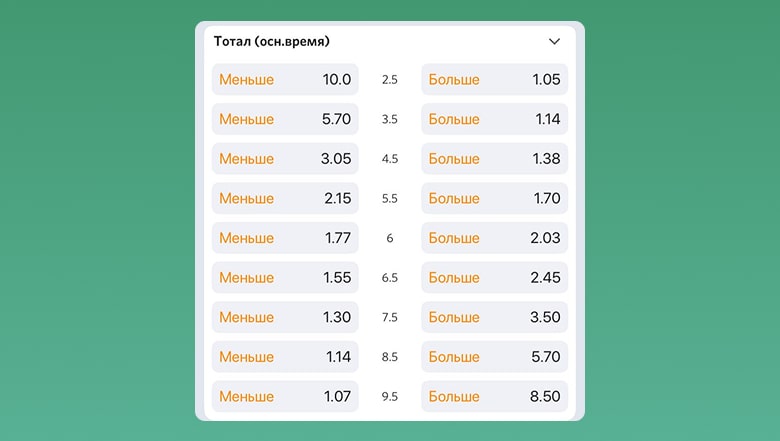Select Больше 9.5 at odds 8.50
The image size is (780, 441).
[494, 396]
